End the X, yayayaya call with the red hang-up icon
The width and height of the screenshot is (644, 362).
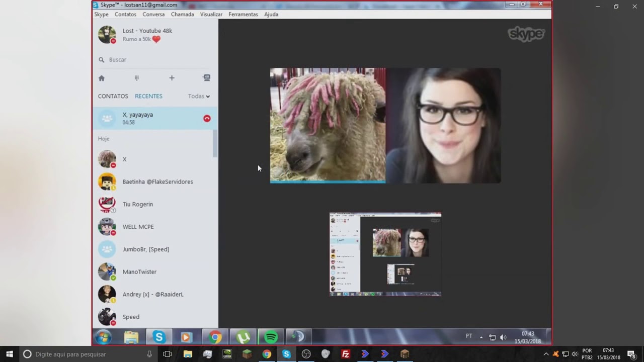207,118
